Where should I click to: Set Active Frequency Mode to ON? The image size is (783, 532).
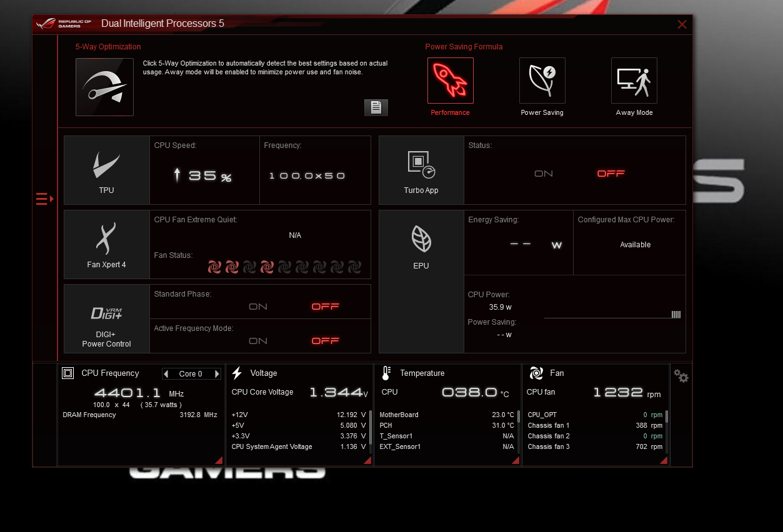pyautogui.click(x=258, y=341)
